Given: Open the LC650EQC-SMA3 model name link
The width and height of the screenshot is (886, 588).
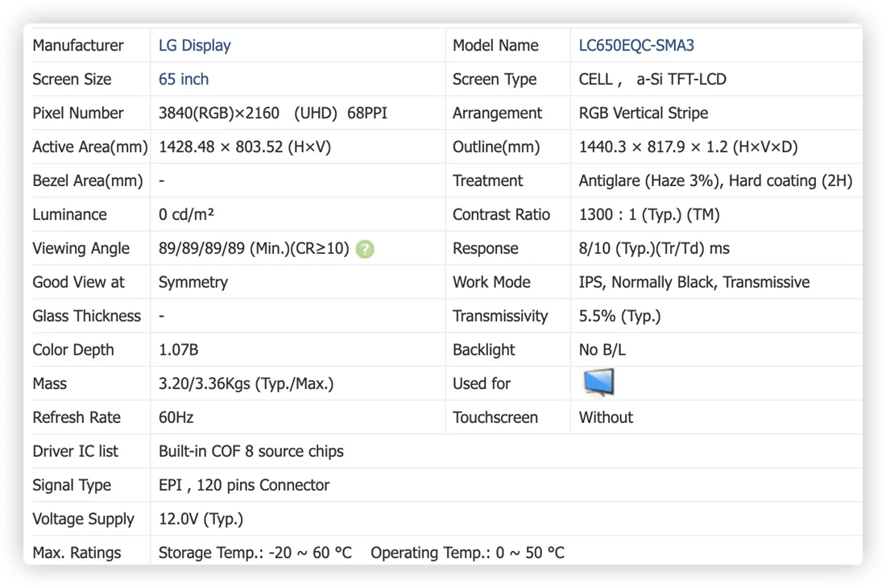Looking at the screenshot, I should pyautogui.click(x=636, y=45).
